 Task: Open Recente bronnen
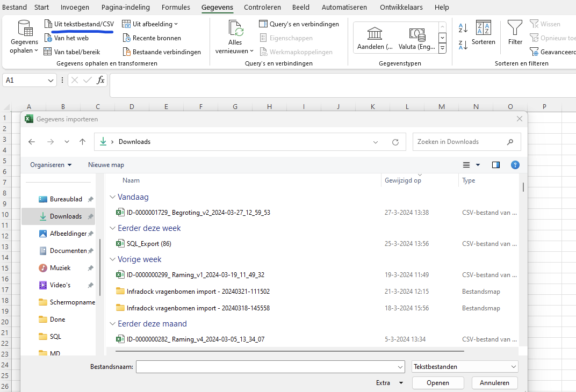click(x=152, y=38)
